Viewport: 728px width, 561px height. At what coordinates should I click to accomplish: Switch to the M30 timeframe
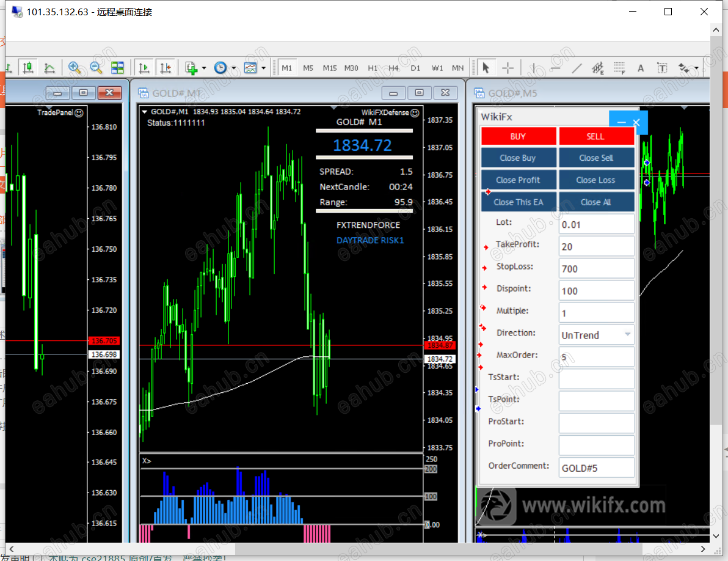coord(351,68)
